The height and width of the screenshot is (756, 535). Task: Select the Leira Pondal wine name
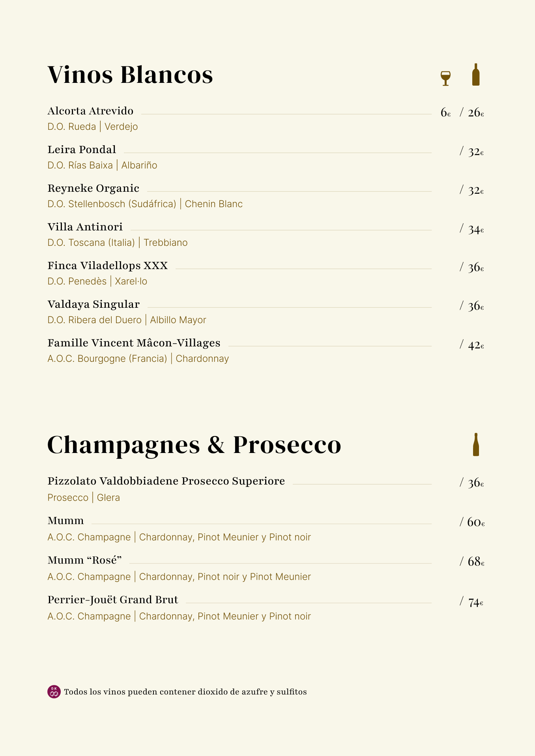click(x=82, y=150)
